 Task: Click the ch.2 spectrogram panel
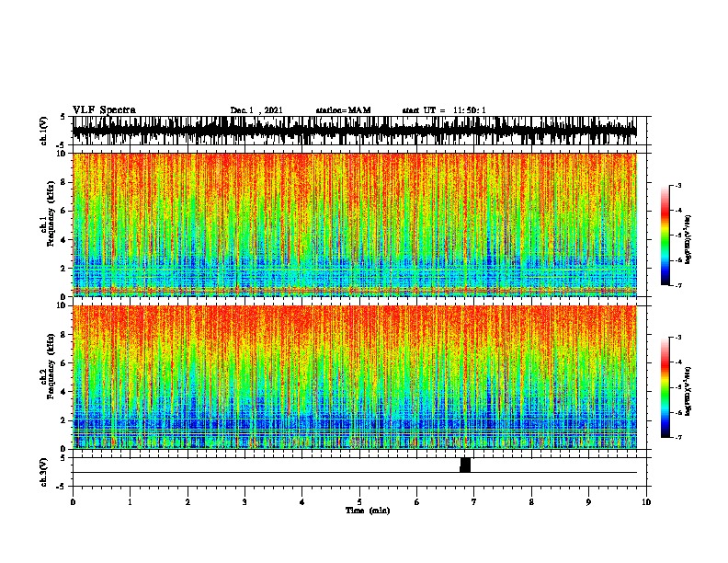tap(354, 377)
